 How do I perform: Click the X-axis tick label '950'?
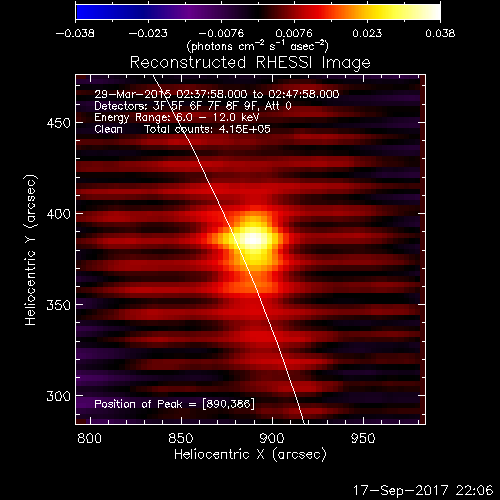363,438
